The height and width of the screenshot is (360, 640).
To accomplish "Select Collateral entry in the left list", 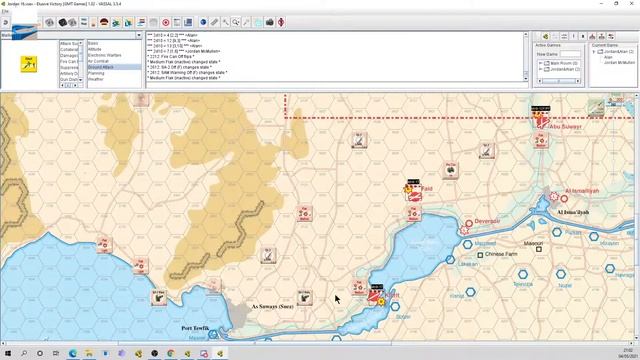I will click(x=69, y=49).
